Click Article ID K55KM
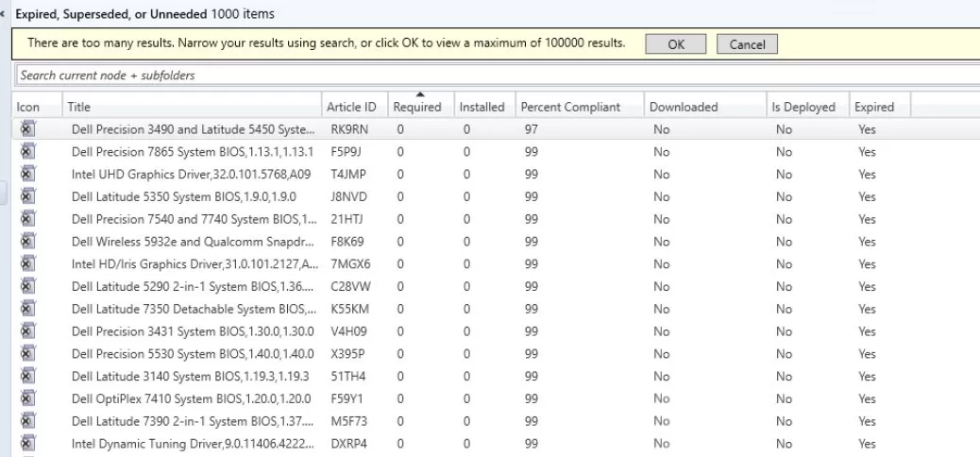The width and height of the screenshot is (980, 457). (350, 310)
